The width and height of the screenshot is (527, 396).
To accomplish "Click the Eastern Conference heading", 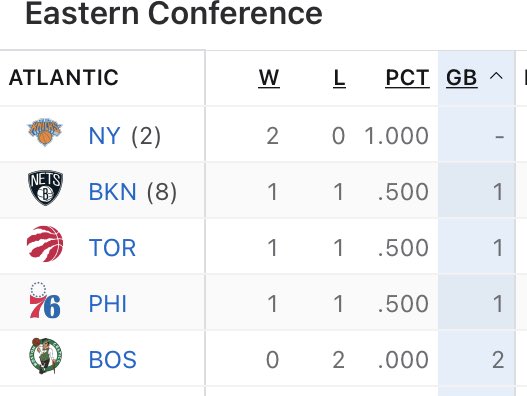I will (174, 13).
